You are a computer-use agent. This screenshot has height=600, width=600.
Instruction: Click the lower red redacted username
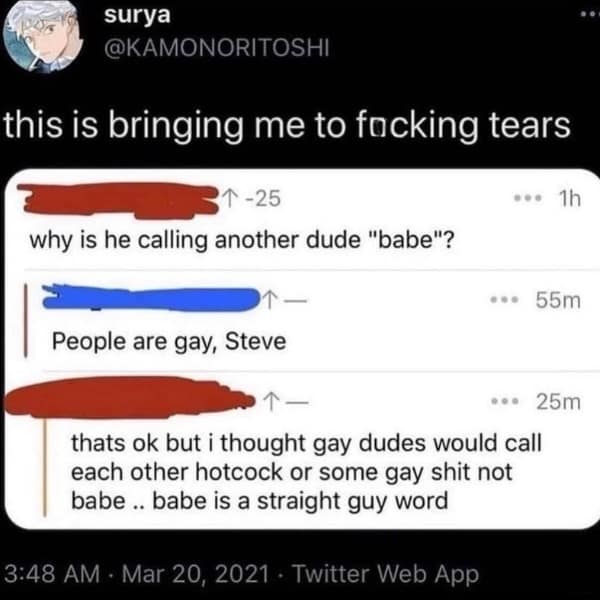click(x=129, y=398)
